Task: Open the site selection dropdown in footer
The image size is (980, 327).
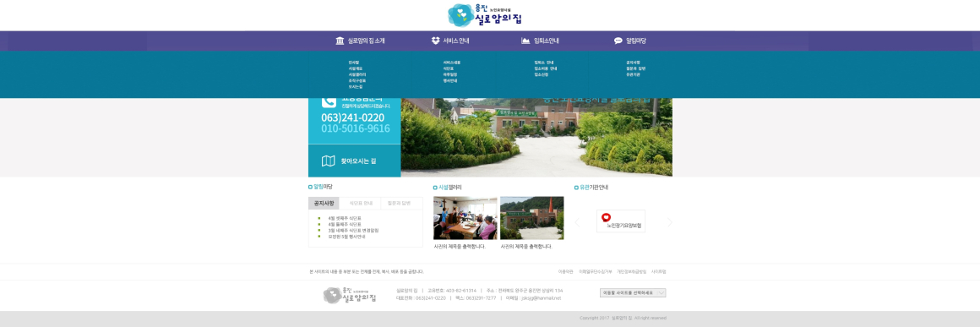Action: 633,292
